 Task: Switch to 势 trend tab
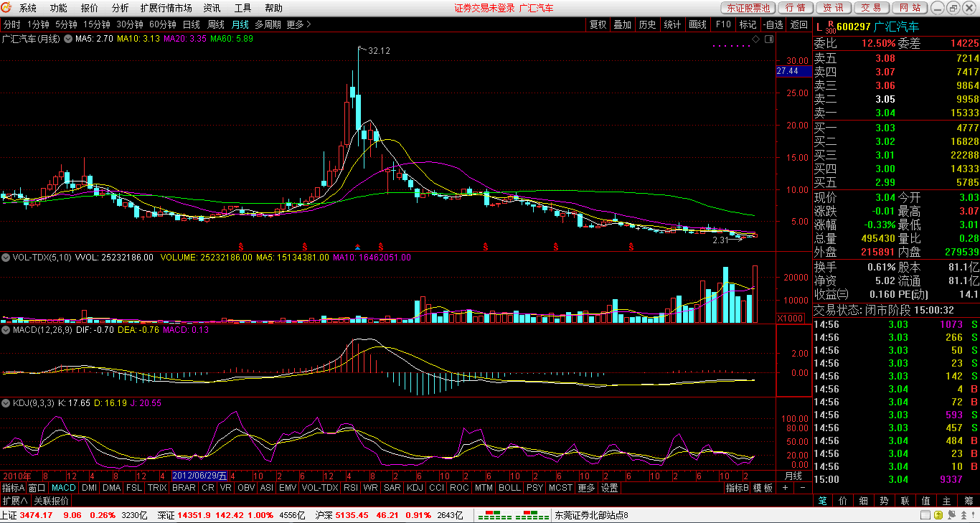coord(885,501)
